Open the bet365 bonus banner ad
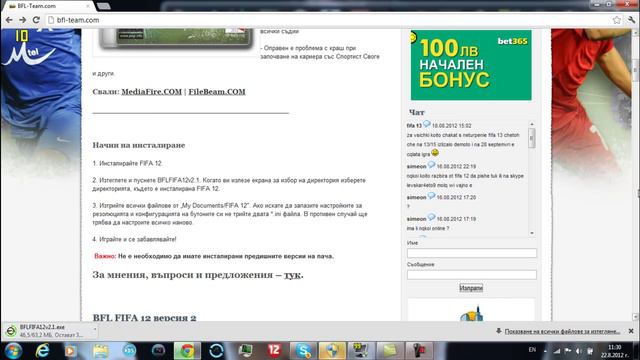Image resolution: width=640 pixels, height=360 pixels. pos(471,64)
